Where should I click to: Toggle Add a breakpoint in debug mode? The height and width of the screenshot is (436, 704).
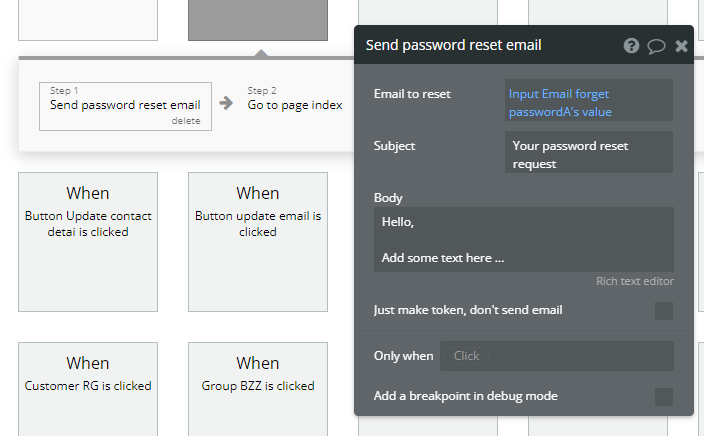pos(664,397)
